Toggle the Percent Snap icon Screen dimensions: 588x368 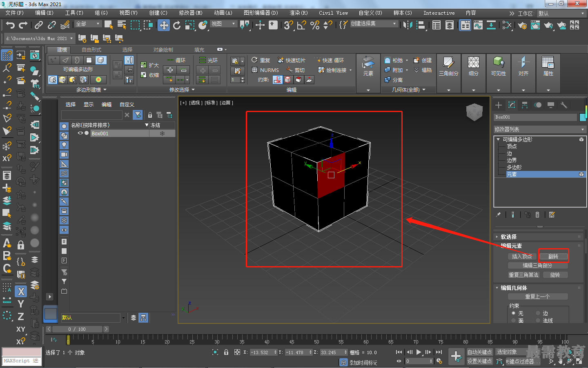[315, 25]
